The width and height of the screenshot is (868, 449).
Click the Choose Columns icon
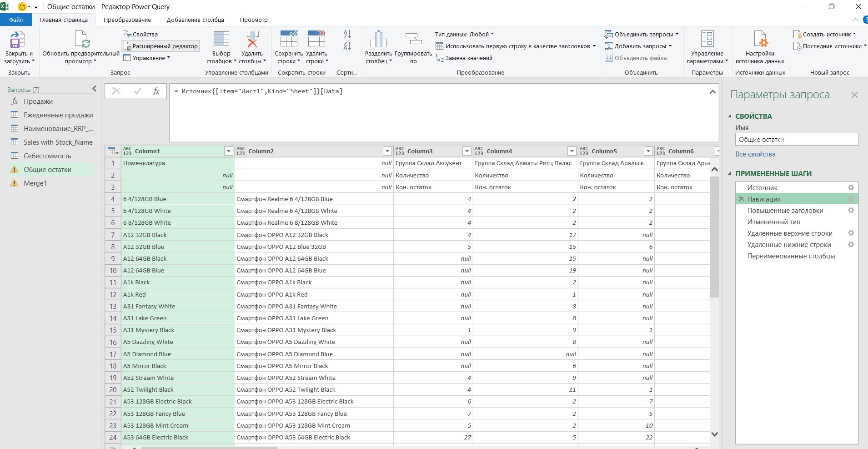[x=221, y=39]
